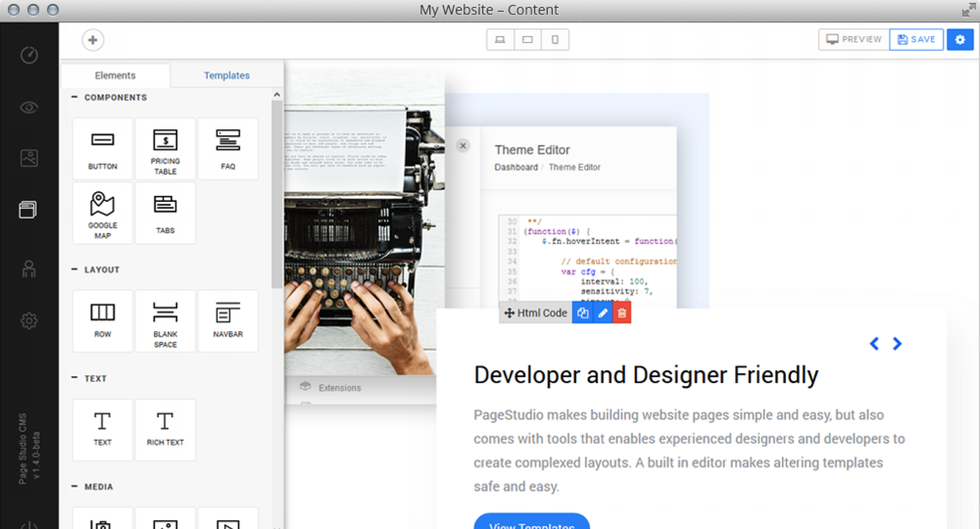Click the Html Code move handle
Image resolution: width=980 pixels, height=529 pixels.
tap(509, 313)
